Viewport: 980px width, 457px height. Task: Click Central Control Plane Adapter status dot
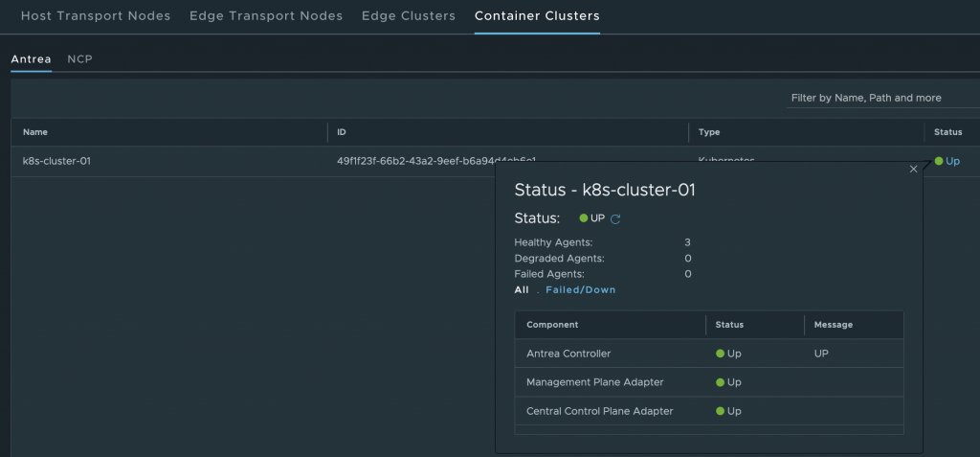(720, 411)
